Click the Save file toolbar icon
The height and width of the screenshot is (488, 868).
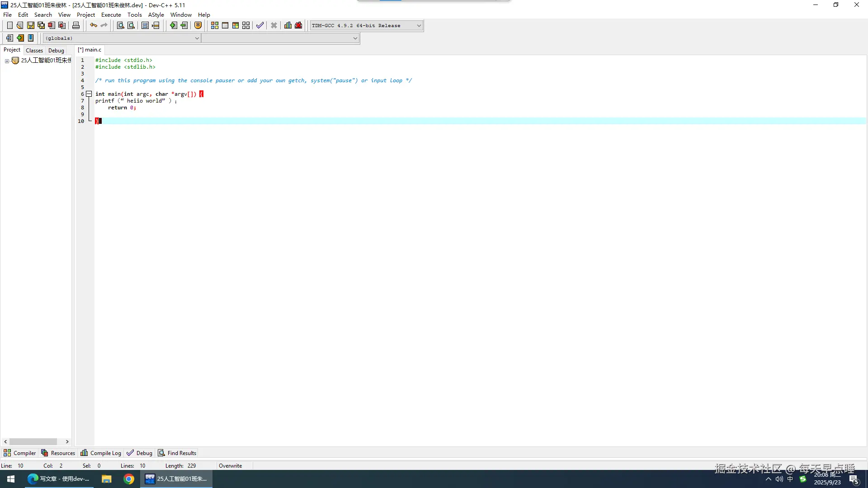coord(30,26)
